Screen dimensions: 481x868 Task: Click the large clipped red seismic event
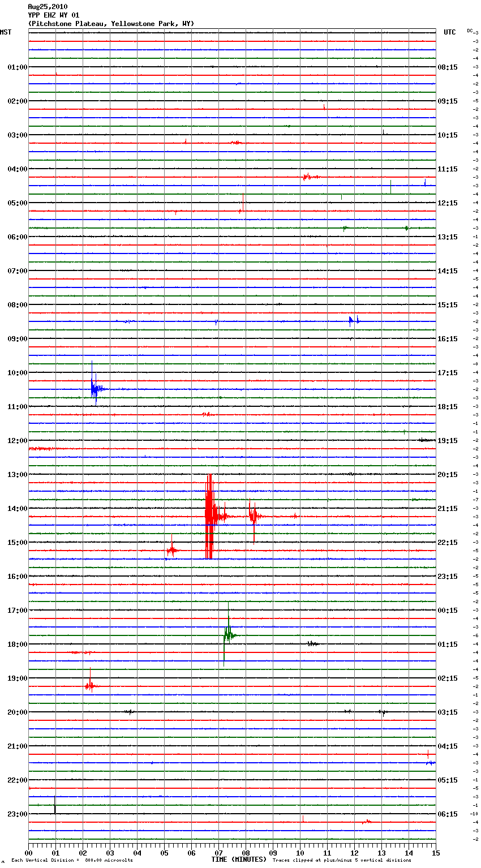(209, 516)
